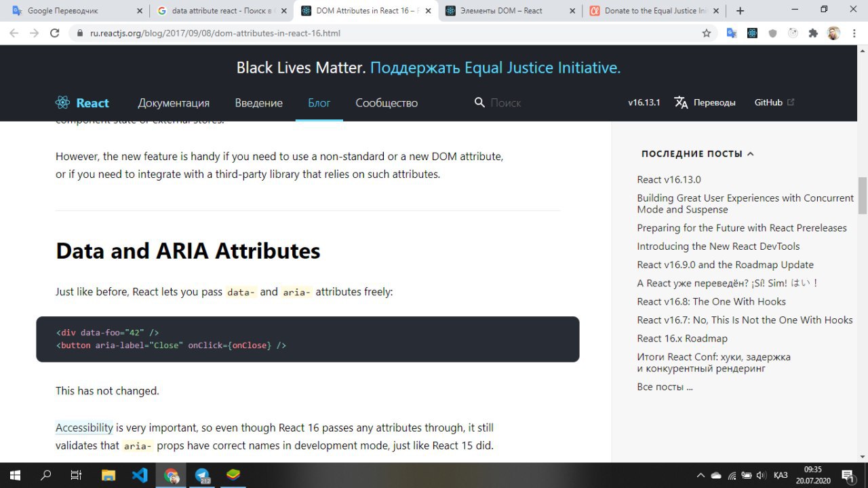Viewport: 868px width, 488px height.
Task: Show hidden system tray icons
Action: click(701, 475)
